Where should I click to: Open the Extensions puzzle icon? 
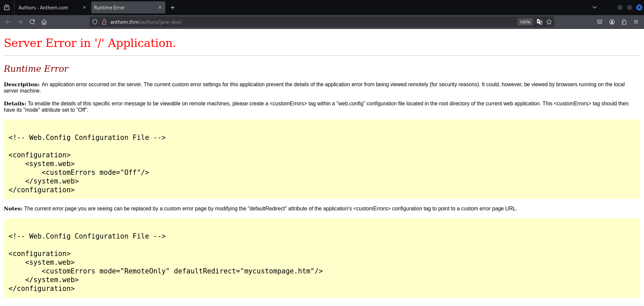pos(624,22)
